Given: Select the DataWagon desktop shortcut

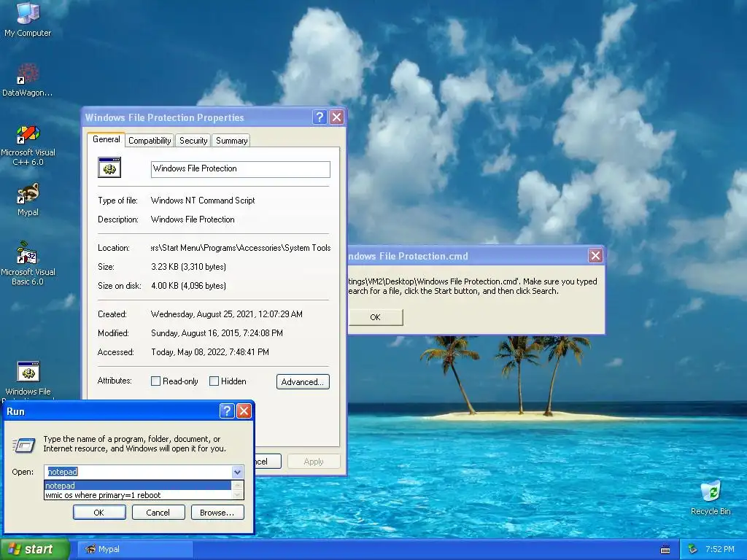Looking at the screenshot, I should point(28,80).
